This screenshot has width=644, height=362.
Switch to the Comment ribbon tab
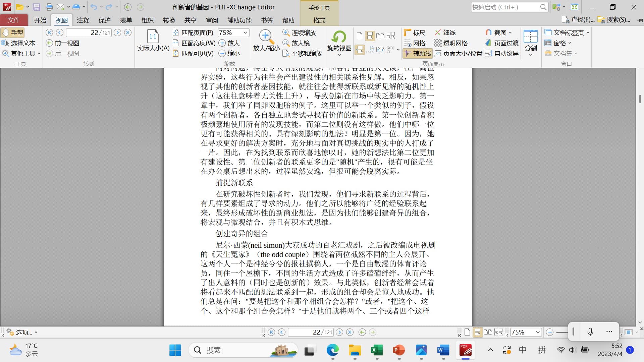pyautogui.click(x=83, y=20)
